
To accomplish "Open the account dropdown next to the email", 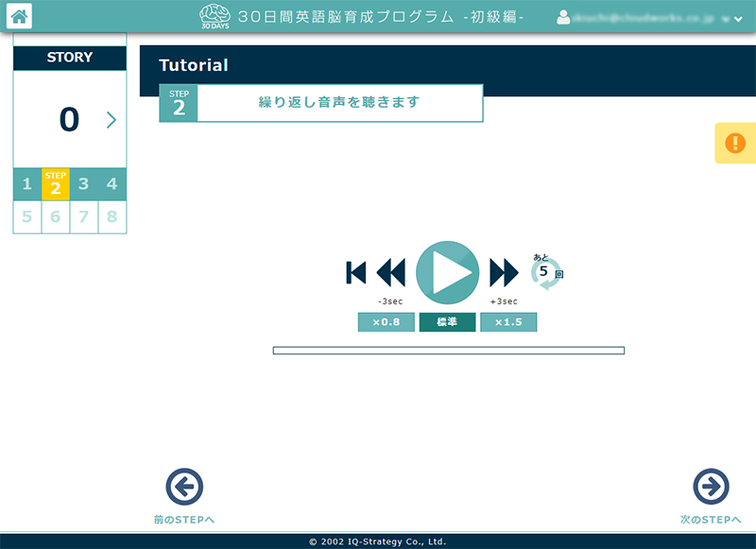I will [x=740, y=15].
